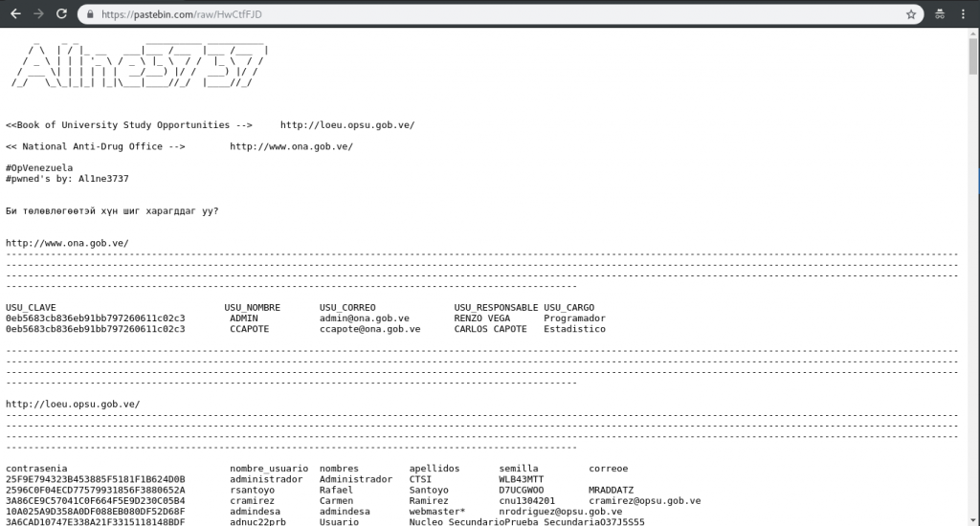Click the loeu.opsu.gob.ve section heading above contrasenia
This screenshot has width=980, height=526.
pyautogui.click(x=73, y=405)
